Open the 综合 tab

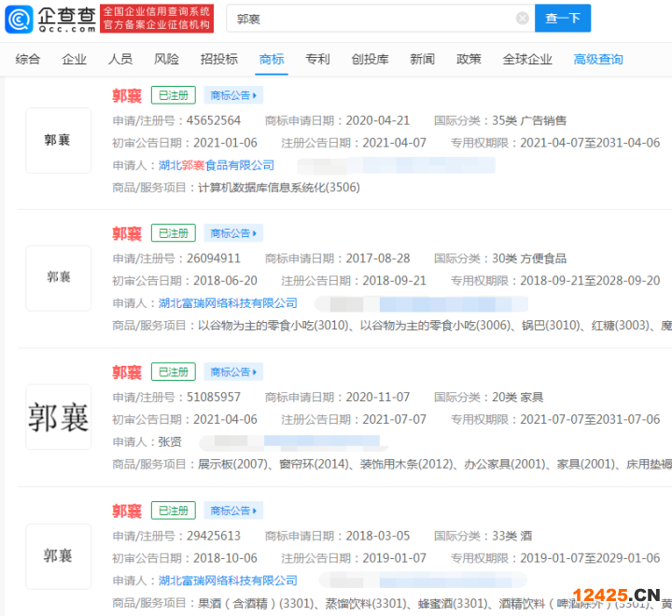[28, 59]
